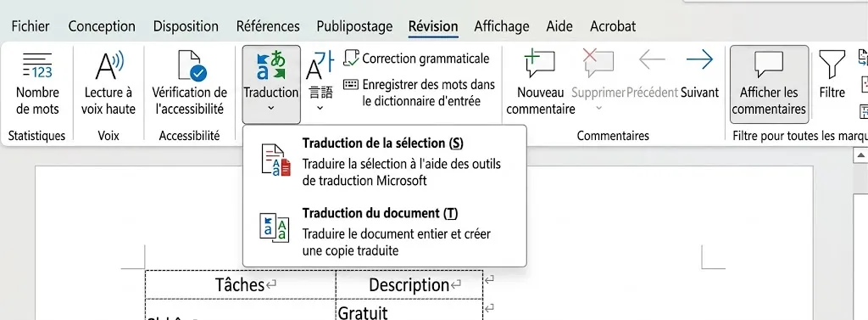The height and width of the screenshot is (320, 868).
Task: Click the Nombre de mots icon
Action: [x=37, y=65]
